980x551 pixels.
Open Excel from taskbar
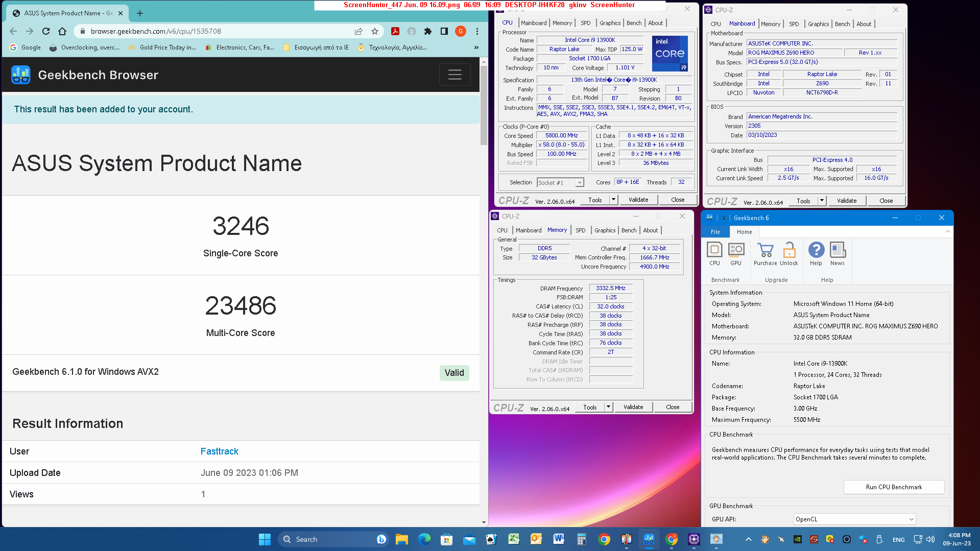(514, 539)
